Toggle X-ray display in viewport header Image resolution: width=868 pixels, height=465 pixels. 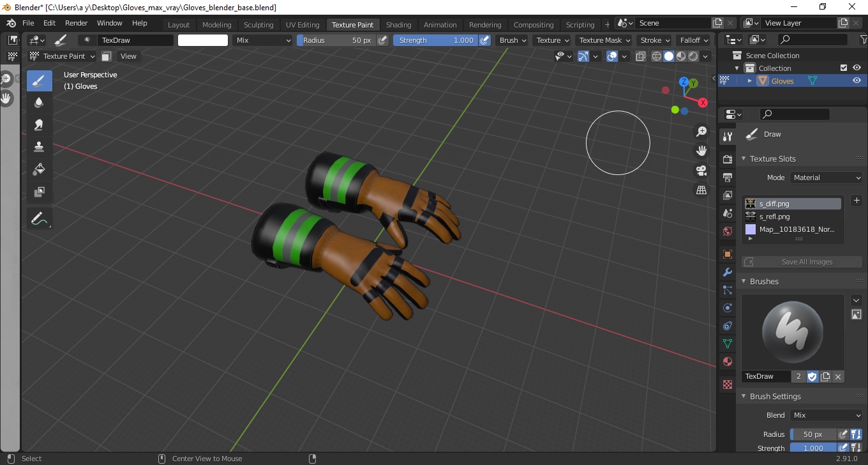[641, 56]
